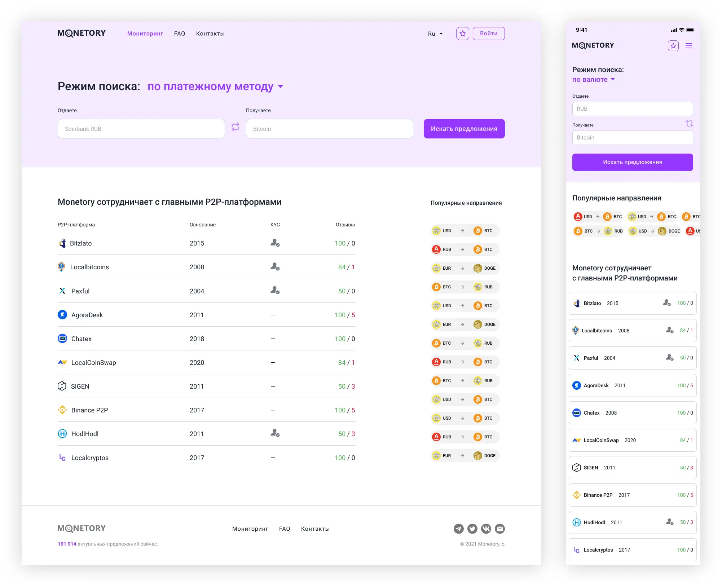The image size is (722, 588).
Task: Expand mobile search mode 'по валюте' dropdown
Action: (593, 79)
